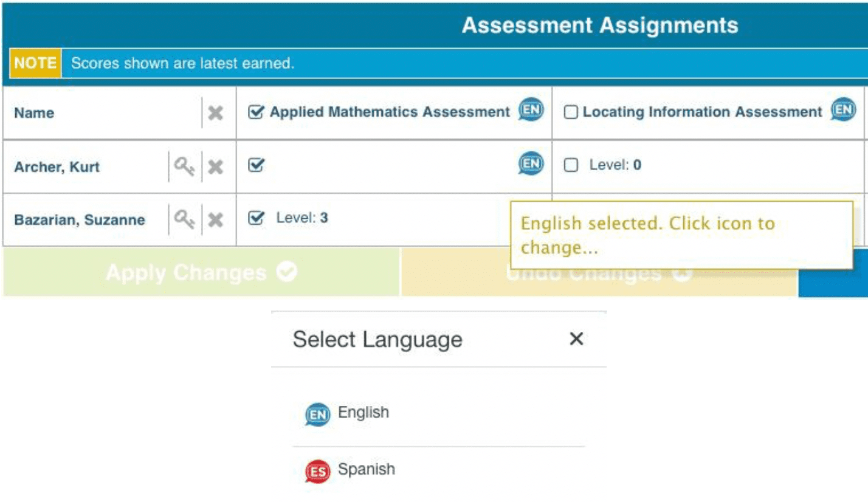Select English in the language list
868x502 pixels.
pos(363,413)
